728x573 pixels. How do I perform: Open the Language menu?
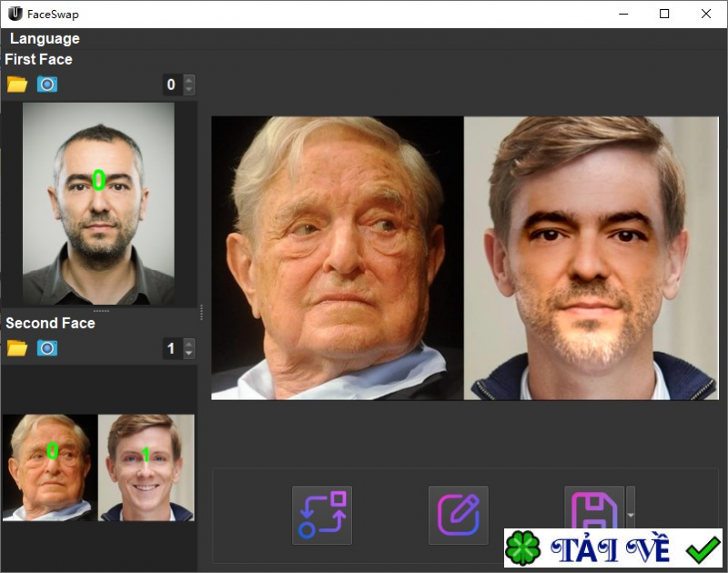pos(45,38)
